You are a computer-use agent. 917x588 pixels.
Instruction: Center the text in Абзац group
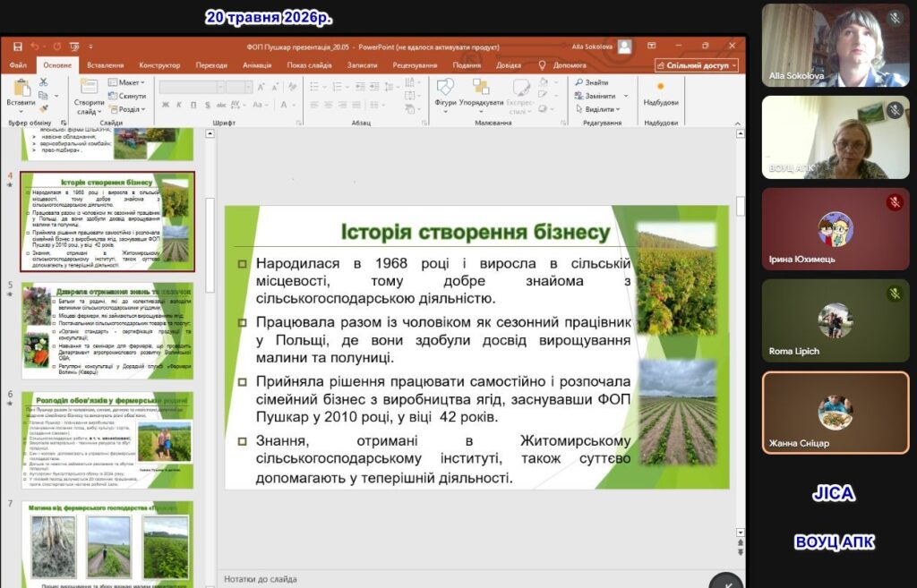pyautogui.click(x=329, y=106)
